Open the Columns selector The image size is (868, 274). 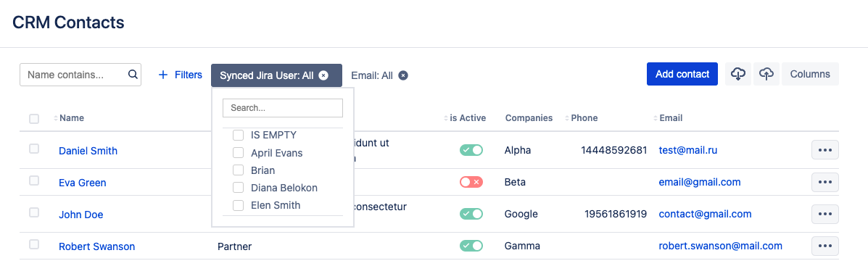pyautogui.click(x=810, y=74)
